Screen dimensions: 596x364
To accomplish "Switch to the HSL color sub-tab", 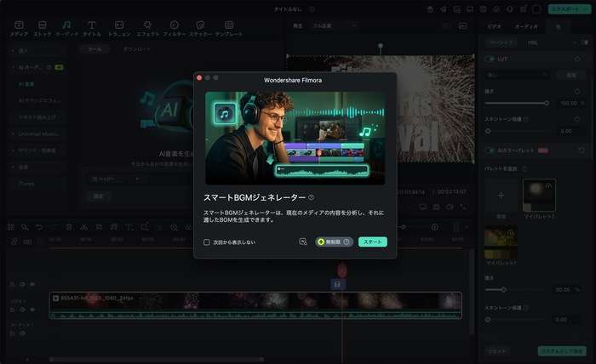I will 532,43.
